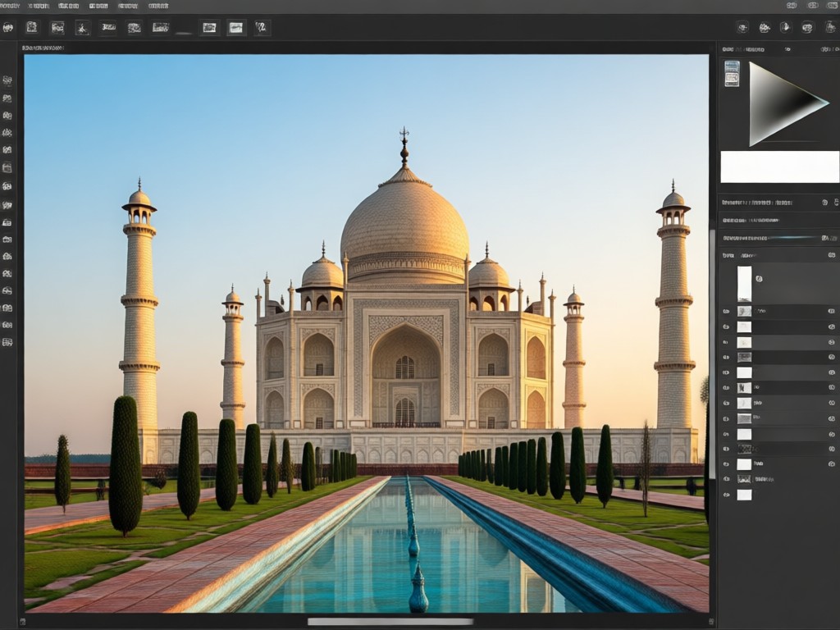This screenshot has width=840, height=630.
Task: Open the second menu in the menu bar
Action: 39,6
